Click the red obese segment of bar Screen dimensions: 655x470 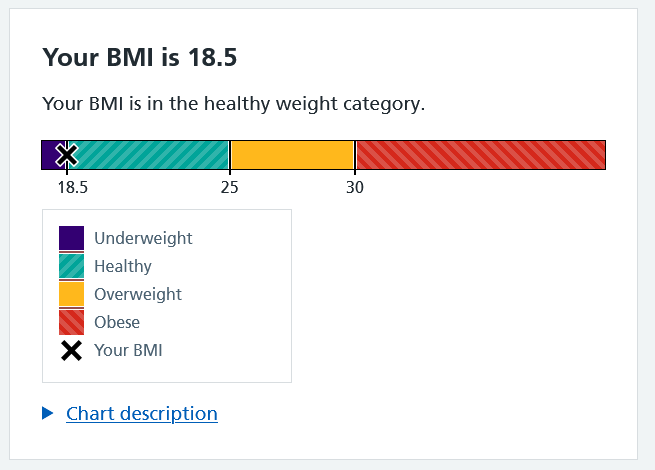480,155
